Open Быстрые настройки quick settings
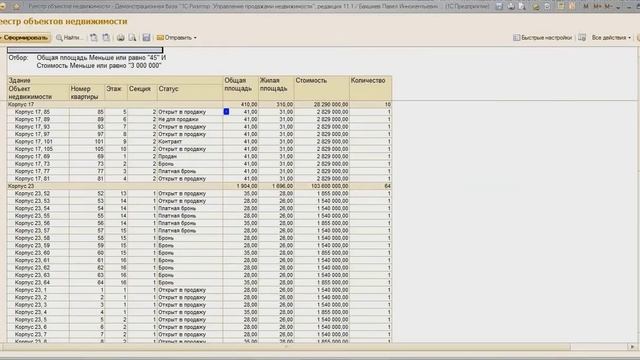This screenshot has width=640, height=360. [x=542, y=38]
